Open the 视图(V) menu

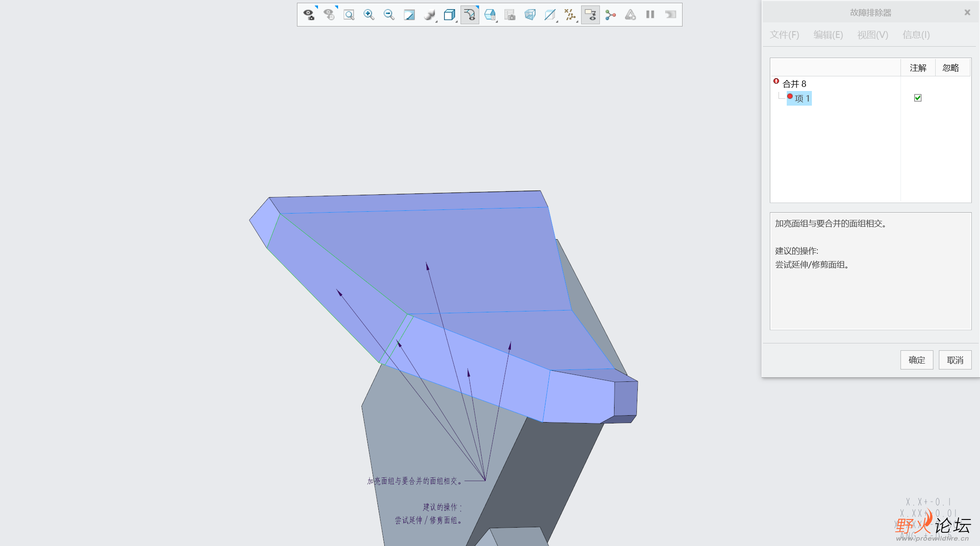click(x=873, y=35)
